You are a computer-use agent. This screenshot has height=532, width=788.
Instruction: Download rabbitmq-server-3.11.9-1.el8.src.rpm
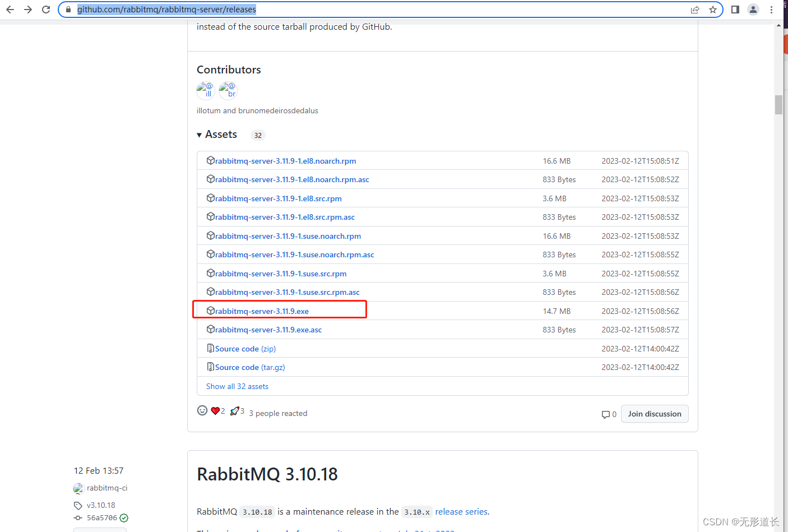[x=279, y=198]
